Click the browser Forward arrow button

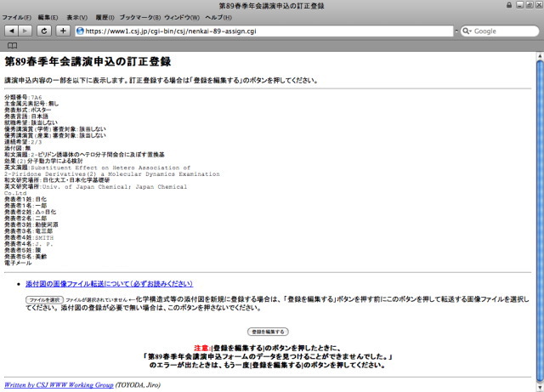pyautogui.click(x=25, y=31)
